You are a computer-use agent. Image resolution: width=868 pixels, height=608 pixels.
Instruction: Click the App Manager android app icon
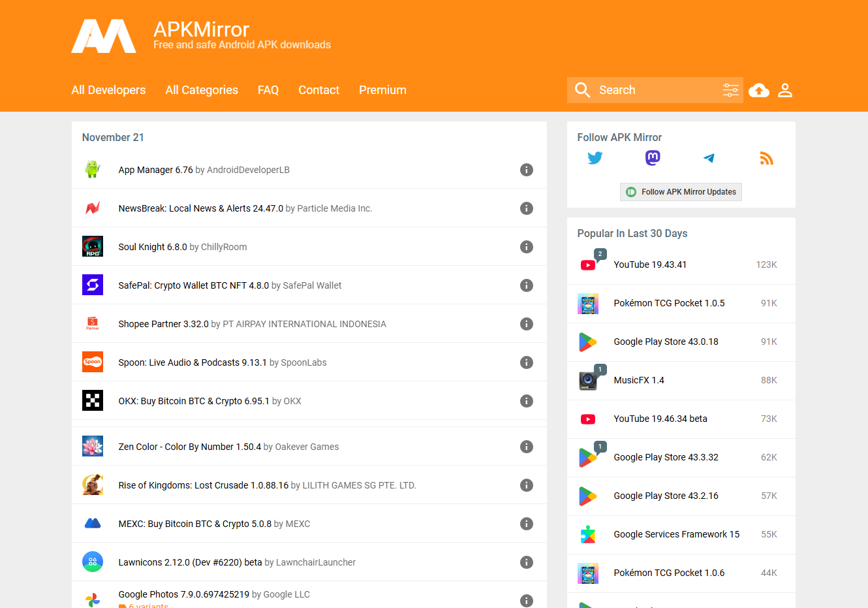click(93, 170)
